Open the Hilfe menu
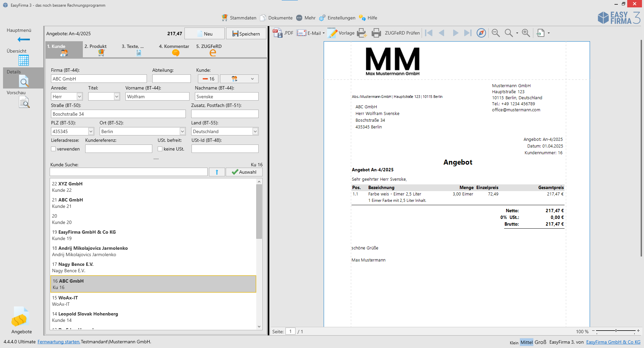This screenshot has width=644, height=348. (x=368, y=18)
